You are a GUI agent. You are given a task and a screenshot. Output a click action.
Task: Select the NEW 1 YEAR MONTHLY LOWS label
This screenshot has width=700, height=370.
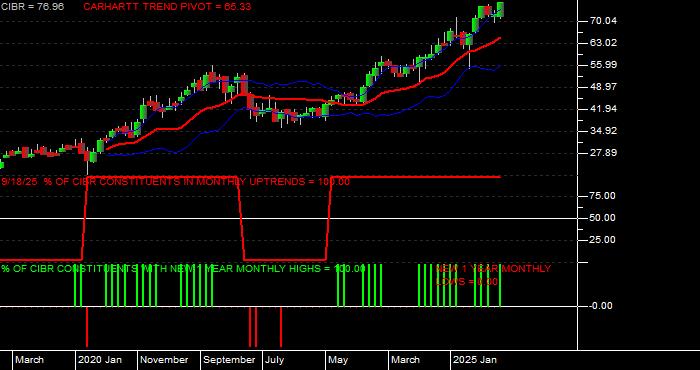(x=493, y=275)
